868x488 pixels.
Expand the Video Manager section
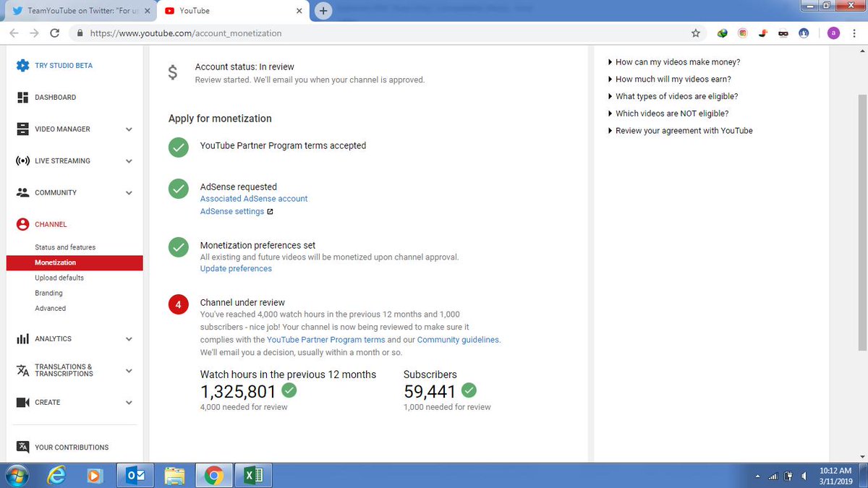tap(129, 129)
